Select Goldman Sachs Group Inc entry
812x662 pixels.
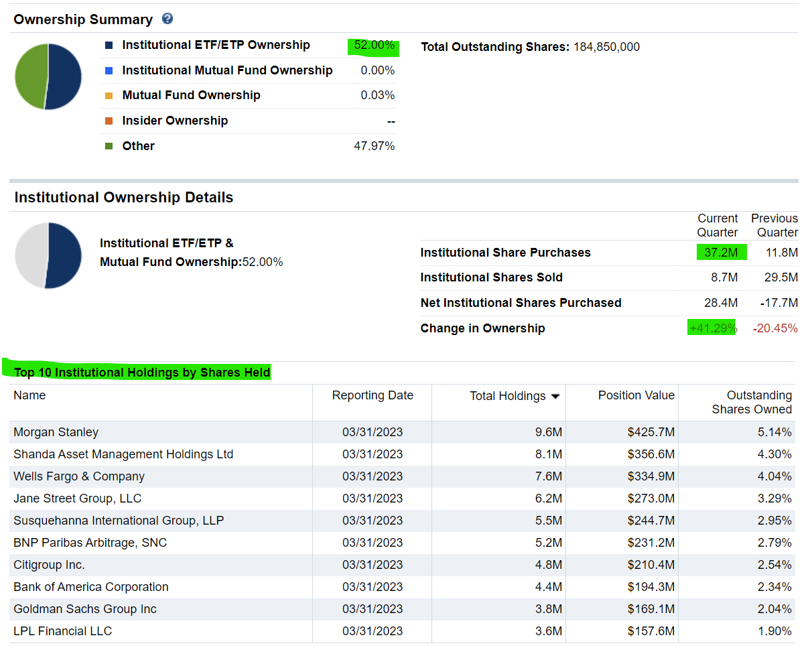(x=85, y=609)
